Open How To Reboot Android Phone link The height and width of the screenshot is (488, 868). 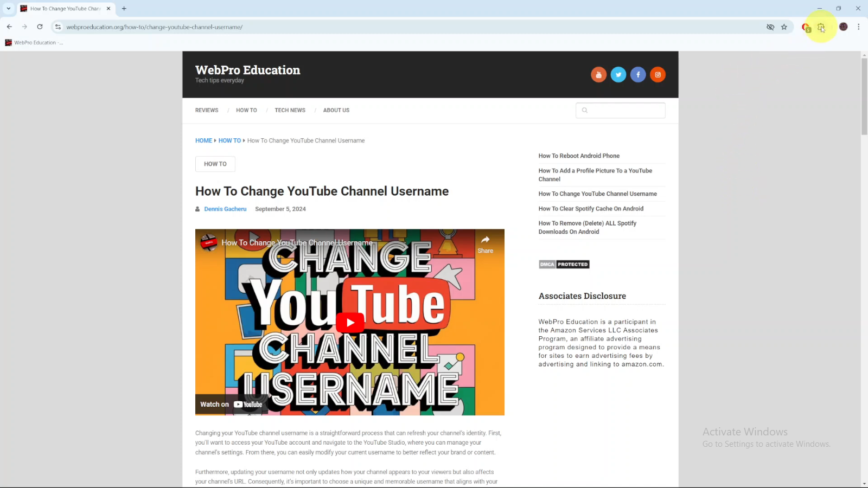click(579, 156)
